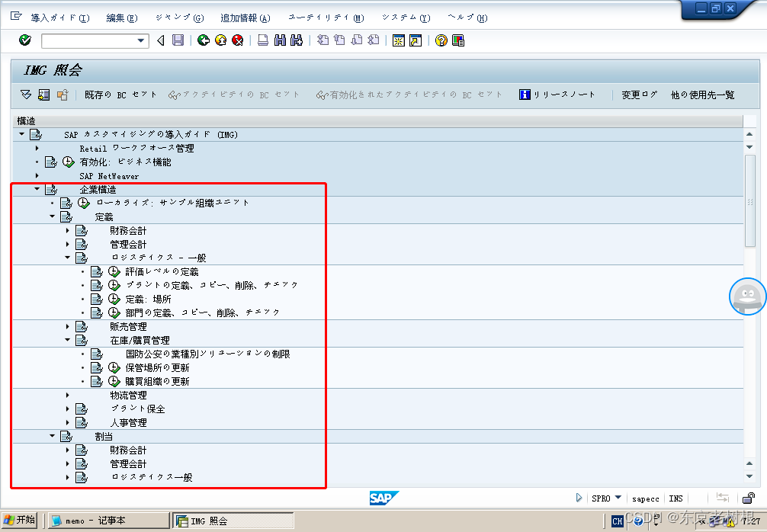Click execute icon for ローカライズ: サンプル組織ユニット

[x=84, y=203]
